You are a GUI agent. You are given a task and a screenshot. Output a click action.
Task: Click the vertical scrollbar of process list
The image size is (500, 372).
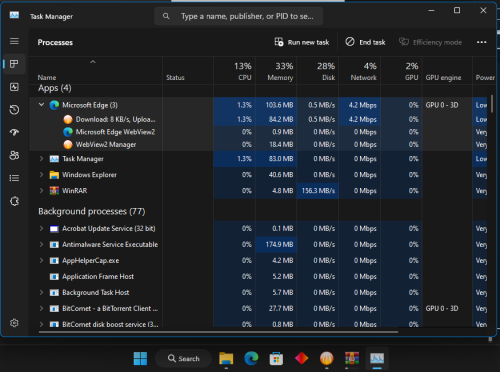tap(492, 103)
